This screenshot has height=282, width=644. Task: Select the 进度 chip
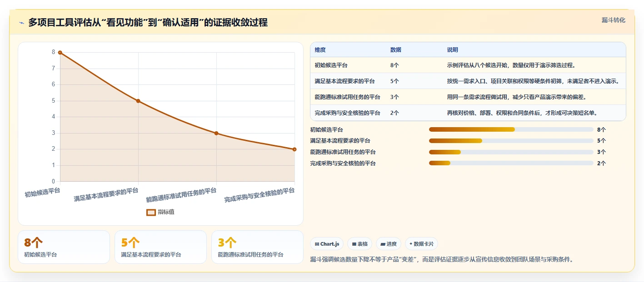(x=389, y=244)
